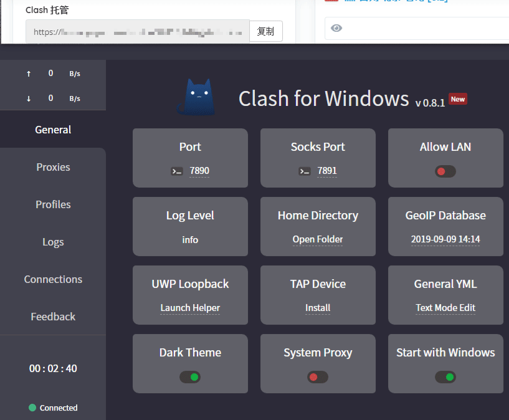The width and height of the screenshot is (509, 420).
Task: Click the Clash cat logo icon
Action: point(196,97)
